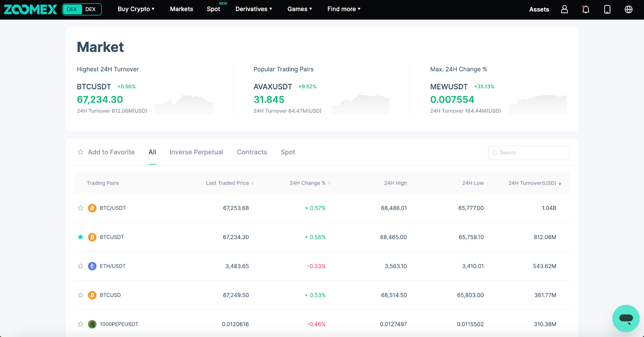Image resolution: width=644 pixels, height=337 pixels.
Task: Switch to the Contracts tab
Action: [x=252, y=152]
